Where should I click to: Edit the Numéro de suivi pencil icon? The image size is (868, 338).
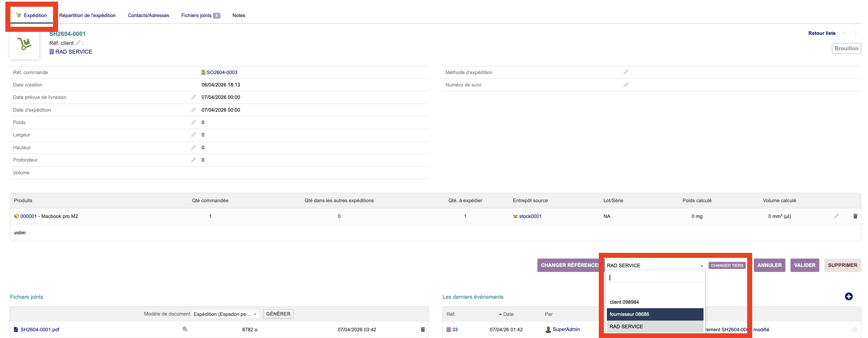click(x=626, y=85)
